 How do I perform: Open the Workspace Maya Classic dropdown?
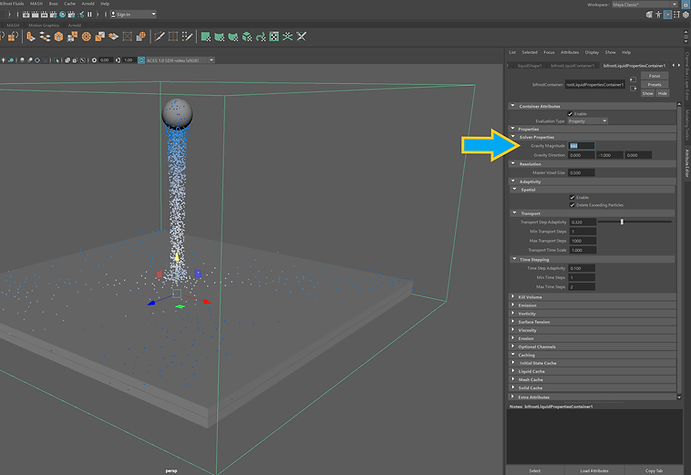coord(645,4)
